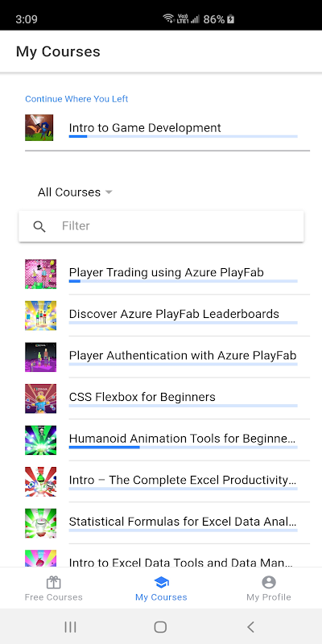Tap the Android back navigation arrow
322x644 pixels.
tap(250, 627)
